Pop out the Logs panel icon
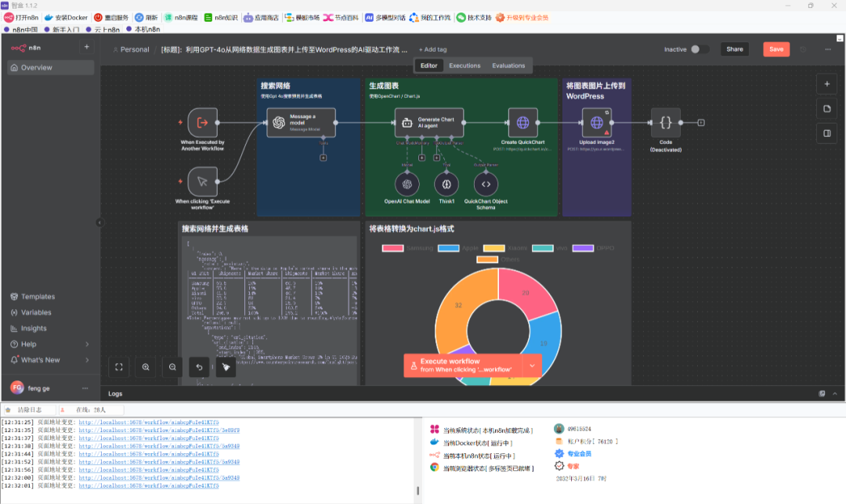Screen dimensions: 846x504 (x=822, y=394)
